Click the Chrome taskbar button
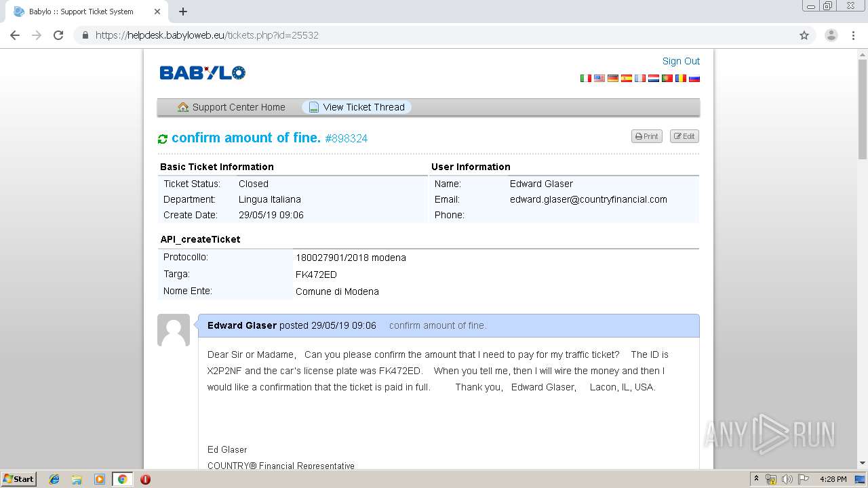868x488 pixels. coord(122,479)
